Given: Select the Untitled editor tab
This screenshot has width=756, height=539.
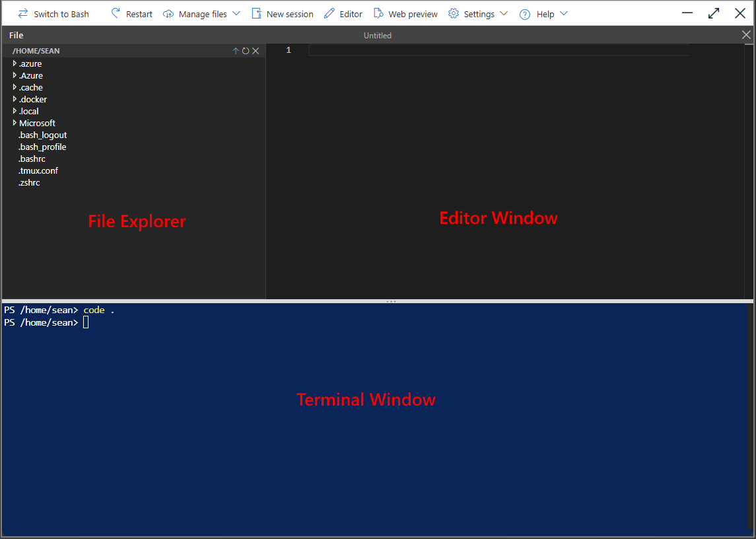Looking at the screenshot, I should click(377, 35).
